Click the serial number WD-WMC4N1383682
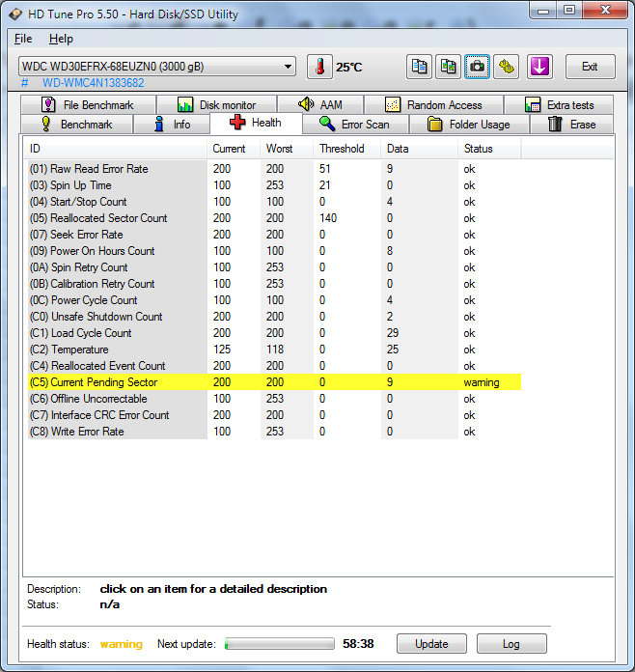Screen dimensions: 635x672 click(93, 83)
